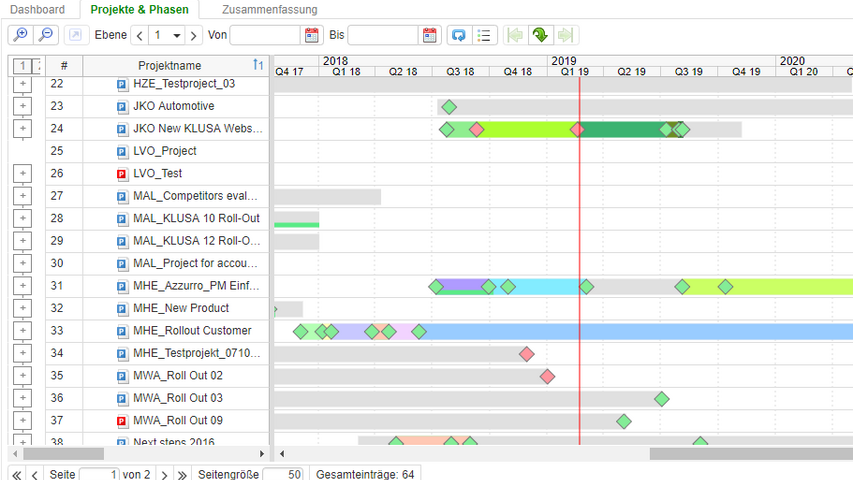Expand row 24 JKO New KLUSA project
This screenshot has height=480, width=853.
(x=23, y=129)
